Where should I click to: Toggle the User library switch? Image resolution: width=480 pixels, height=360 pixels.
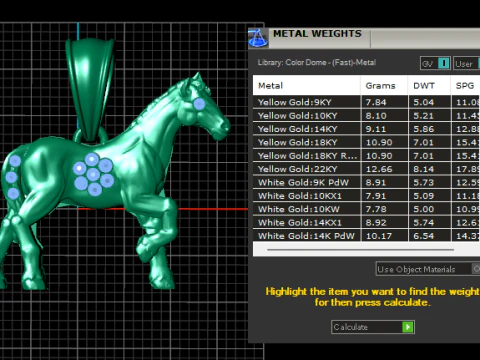[466, 63]
